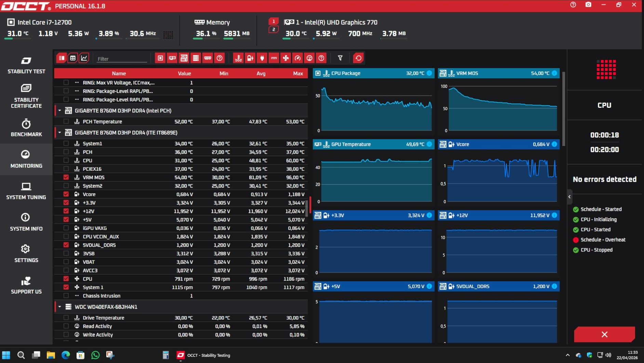Viewport: 644px width, 363px height.
Task: Click the sensor Filter text field
Action: click(122, 59)
